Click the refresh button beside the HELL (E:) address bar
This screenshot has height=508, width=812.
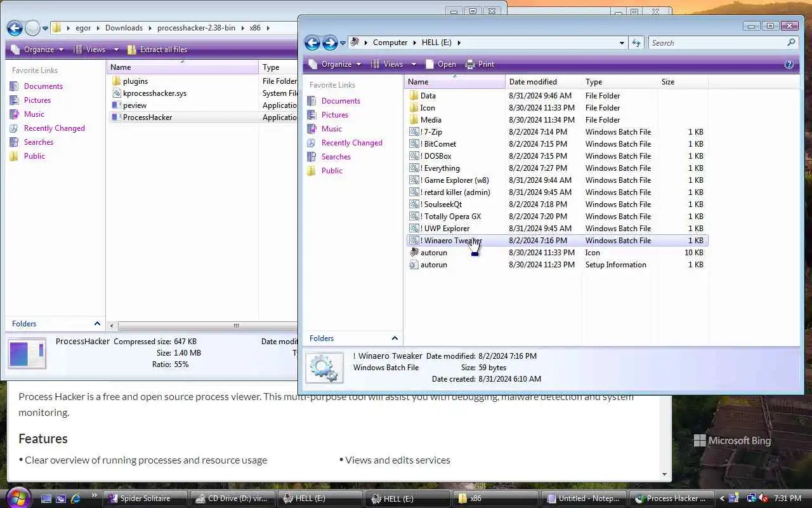(636, 43)
